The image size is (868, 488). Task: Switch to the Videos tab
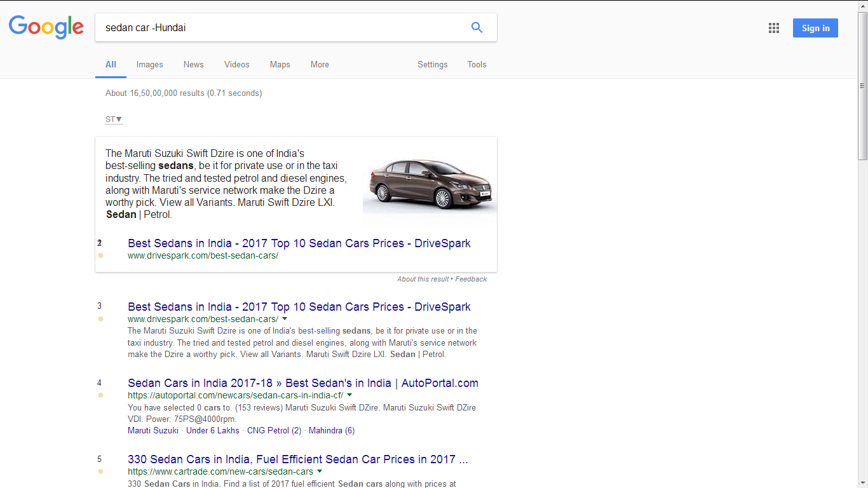[236, 64]
